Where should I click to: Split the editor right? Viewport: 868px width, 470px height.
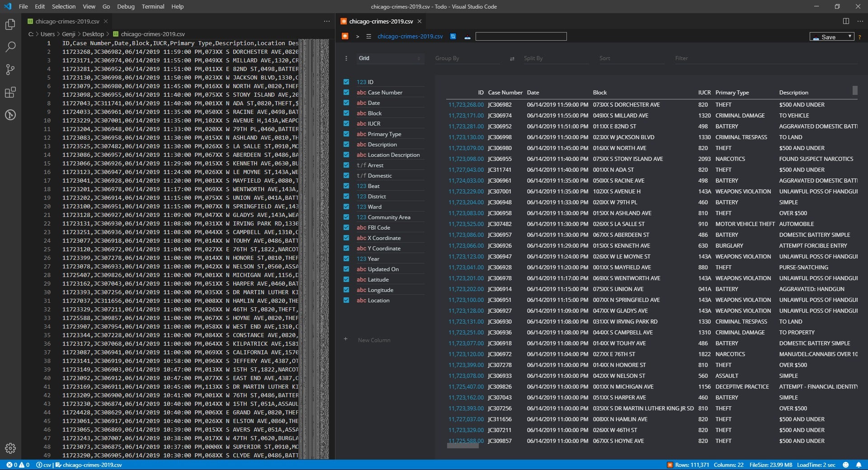846,21
